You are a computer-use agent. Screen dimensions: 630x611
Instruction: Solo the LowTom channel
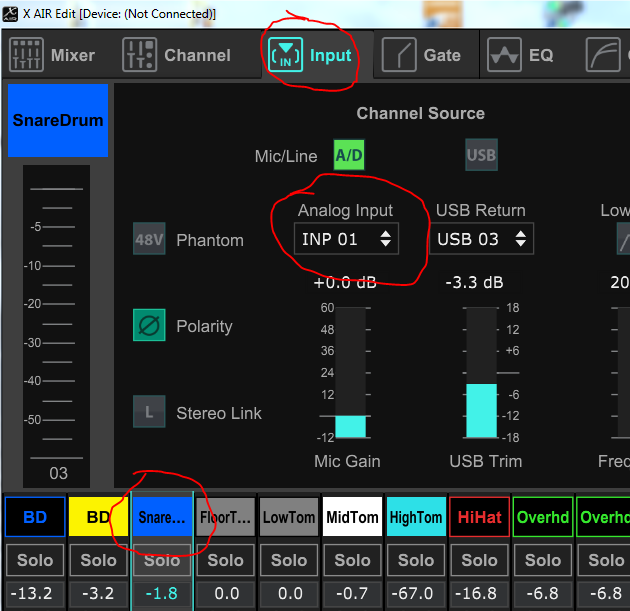[289, 560]
